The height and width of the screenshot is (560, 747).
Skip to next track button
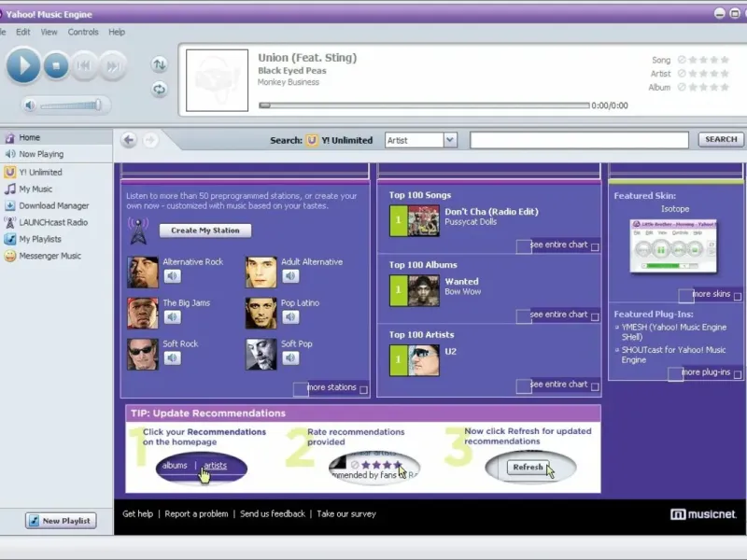click(x=113, y=65)
